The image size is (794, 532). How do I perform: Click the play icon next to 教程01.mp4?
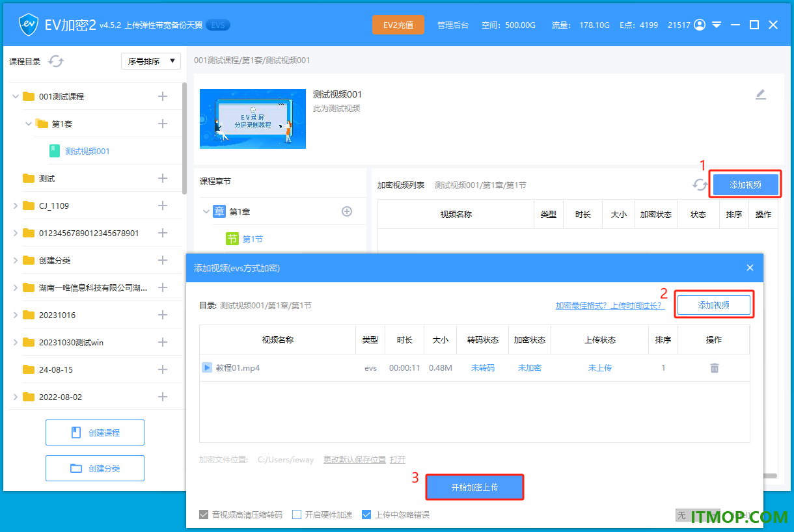pyautogui.click(x=207, y=367)
